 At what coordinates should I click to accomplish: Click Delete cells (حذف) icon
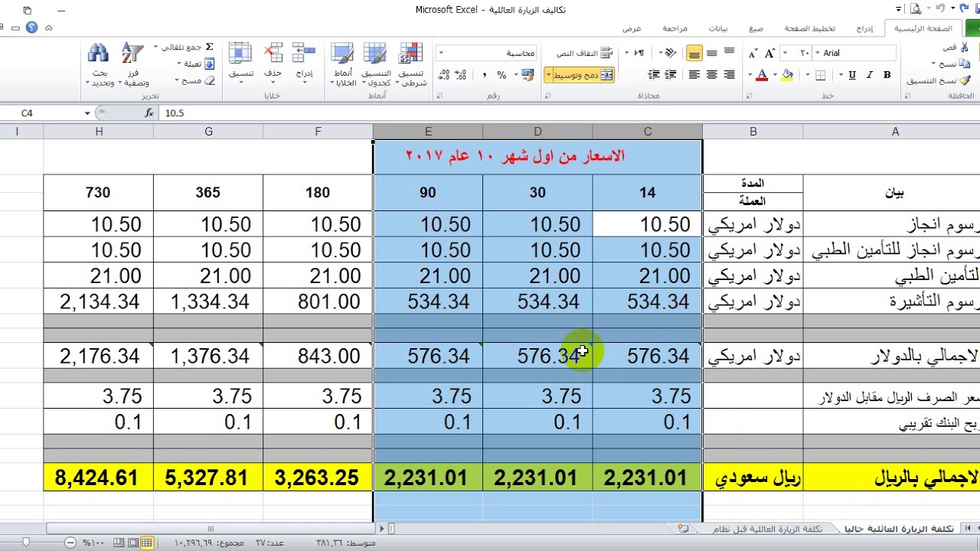(273, 54)
